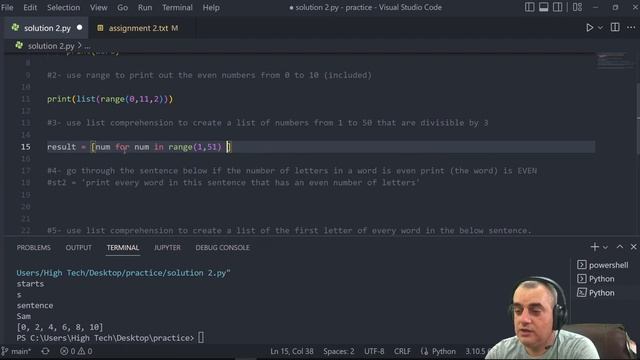Open the Selection menu
The image size is (640, 360).
tap(63, 7)
